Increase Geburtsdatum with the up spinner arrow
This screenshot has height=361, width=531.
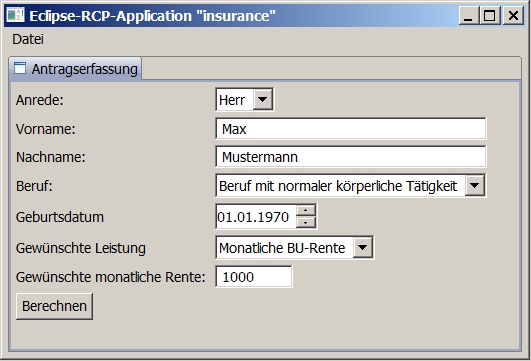point(306,210)
